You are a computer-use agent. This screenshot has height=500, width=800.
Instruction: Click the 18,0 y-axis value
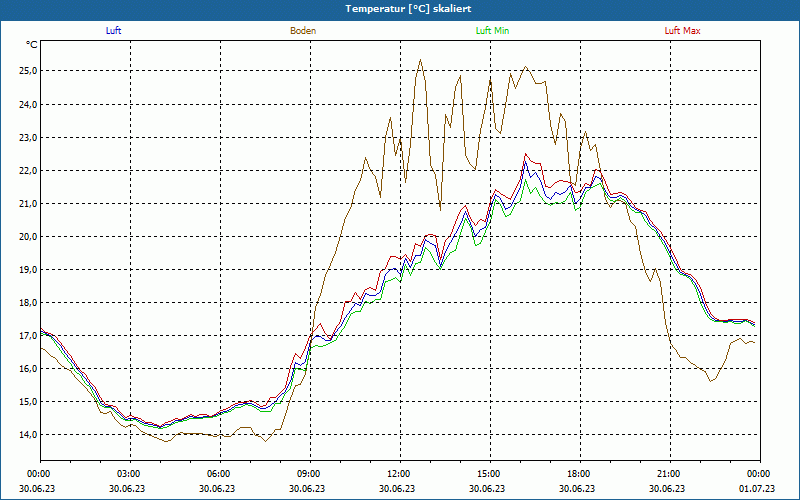(28, 303)
